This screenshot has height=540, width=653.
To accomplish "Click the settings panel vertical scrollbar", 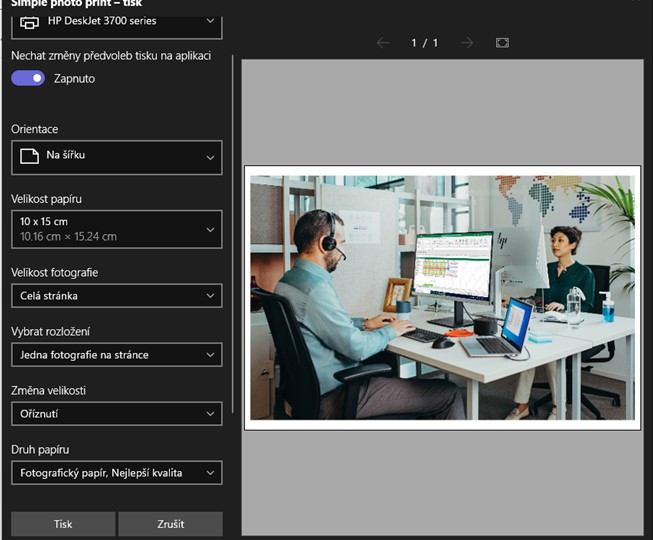I will tap(232, 234).
